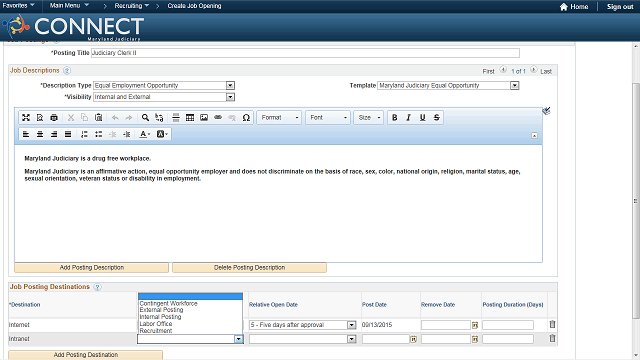
Task: Click the Posting Title input field
Action: point(305,53)
